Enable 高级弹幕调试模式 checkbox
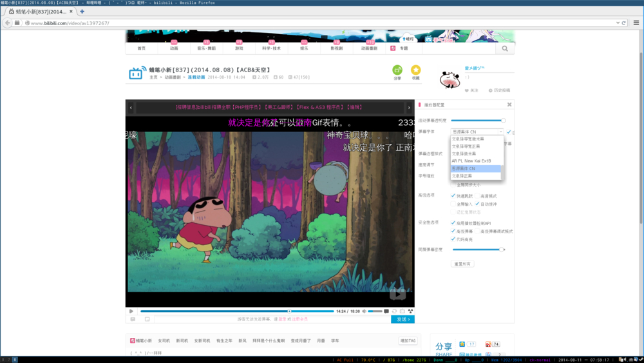Screen dimensions: 644x363 (x=477, y=231)
